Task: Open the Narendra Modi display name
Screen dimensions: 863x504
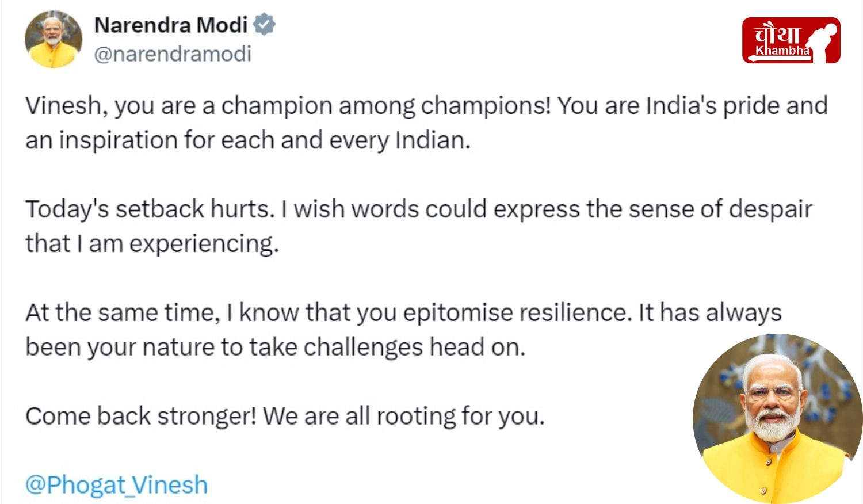Action: (171, 25)
